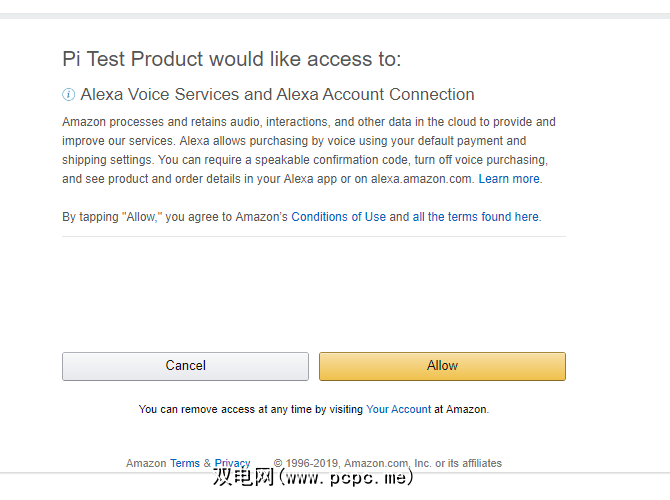Viewport: 670px width, 500px height.
Task: Click the 'Pi Test Product would like access to' heading
Action: [x=231, y=59]
